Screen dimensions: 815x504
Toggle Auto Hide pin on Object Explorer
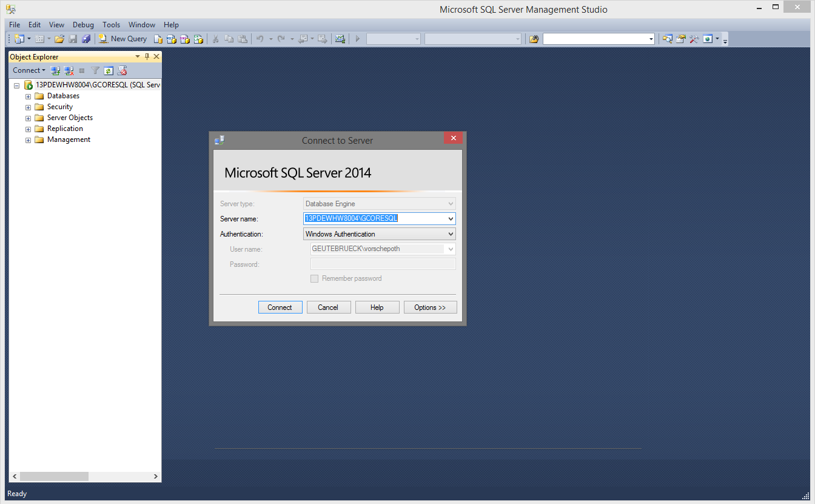point(147,56)
